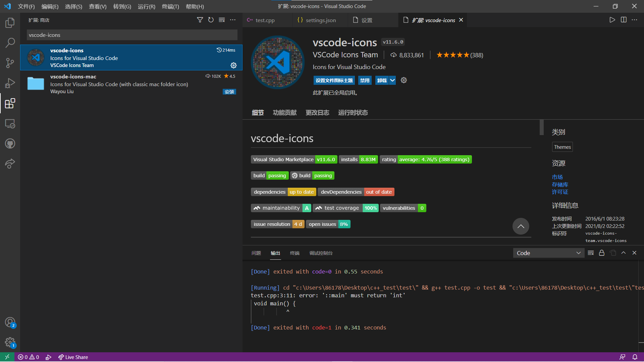Open the Search view in activity bar
Image resolution: width=644 pixels, height=362 pixels.
10,43
